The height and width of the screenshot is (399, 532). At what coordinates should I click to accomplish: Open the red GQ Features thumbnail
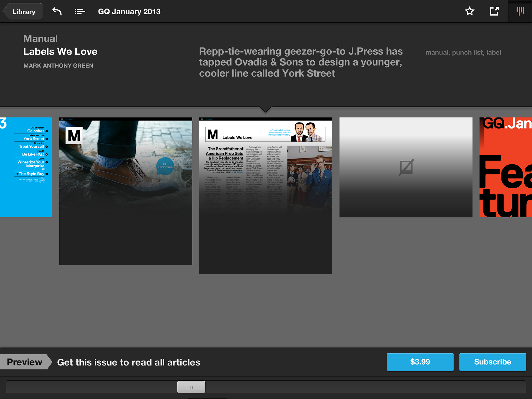[x=506, y=167]
